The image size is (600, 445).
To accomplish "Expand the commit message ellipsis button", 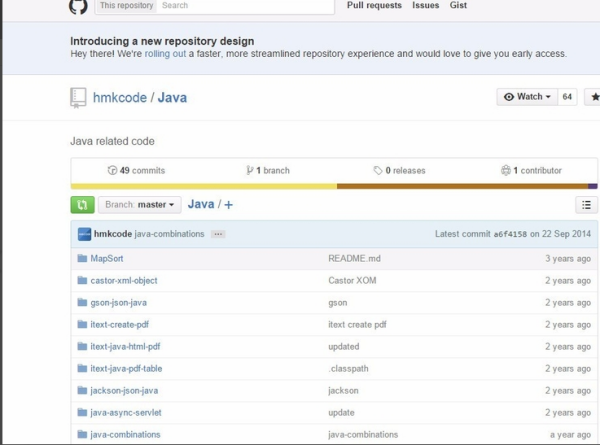I will [x=218, y=234].
